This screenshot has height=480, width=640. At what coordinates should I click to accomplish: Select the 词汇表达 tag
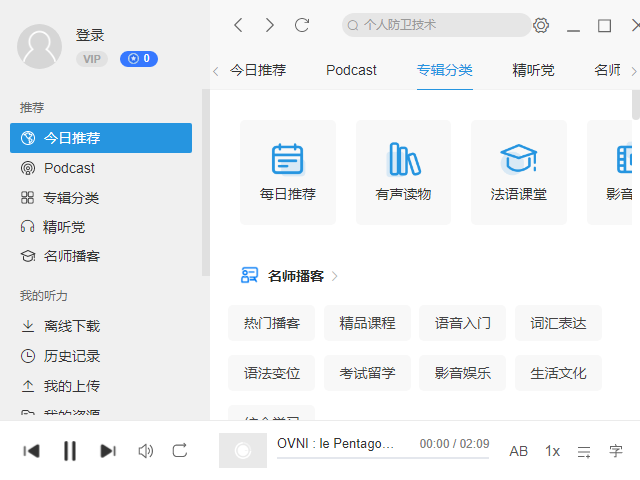point(558,323)
